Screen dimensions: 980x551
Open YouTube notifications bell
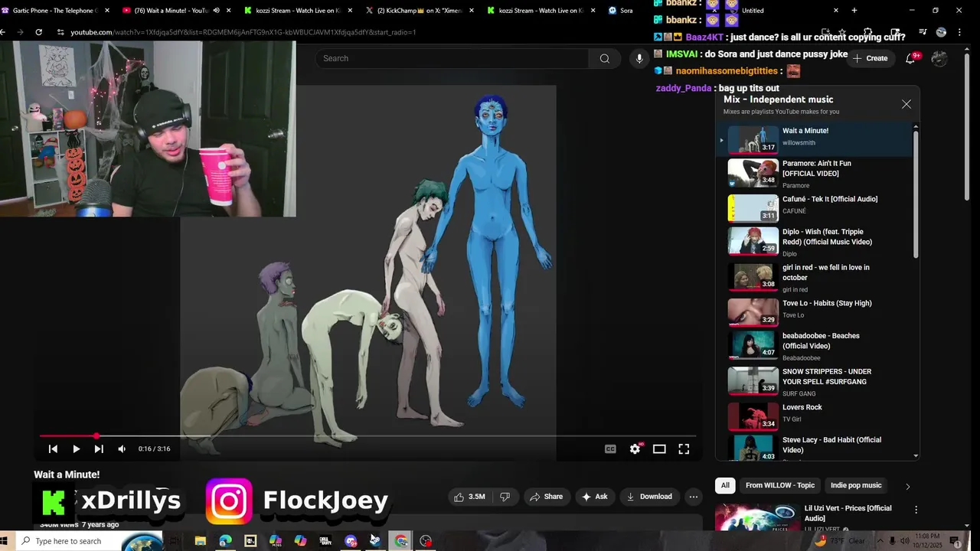910,58
